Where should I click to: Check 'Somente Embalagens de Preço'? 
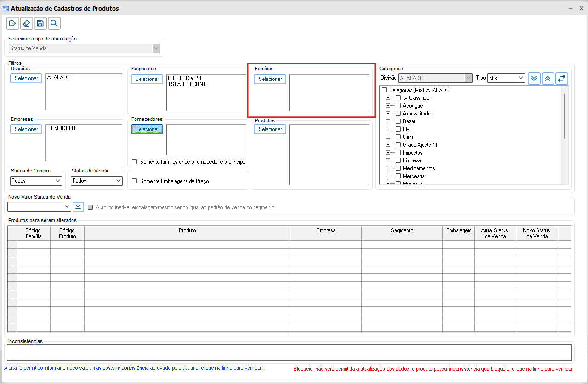click(135, 181)
